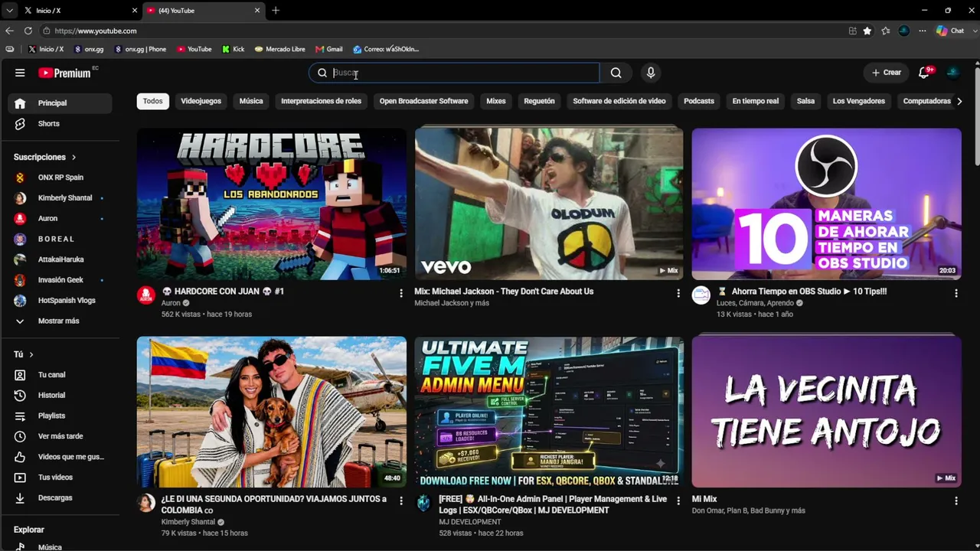The width and height of the screenshot is (980, 551).
Task: Play the 10 Maneras OBS Studio thumbnail
Action: (826, 204)
